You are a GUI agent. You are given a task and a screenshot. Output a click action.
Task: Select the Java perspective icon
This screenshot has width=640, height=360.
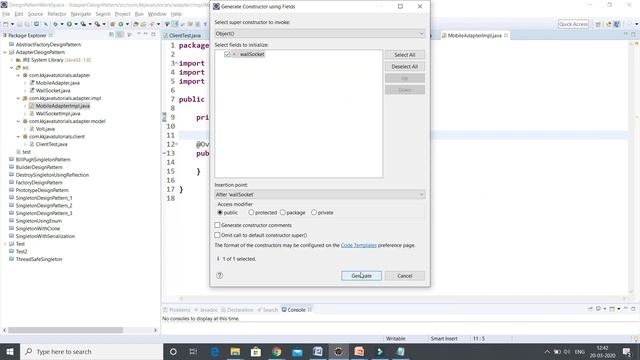[x=617, y=24]
